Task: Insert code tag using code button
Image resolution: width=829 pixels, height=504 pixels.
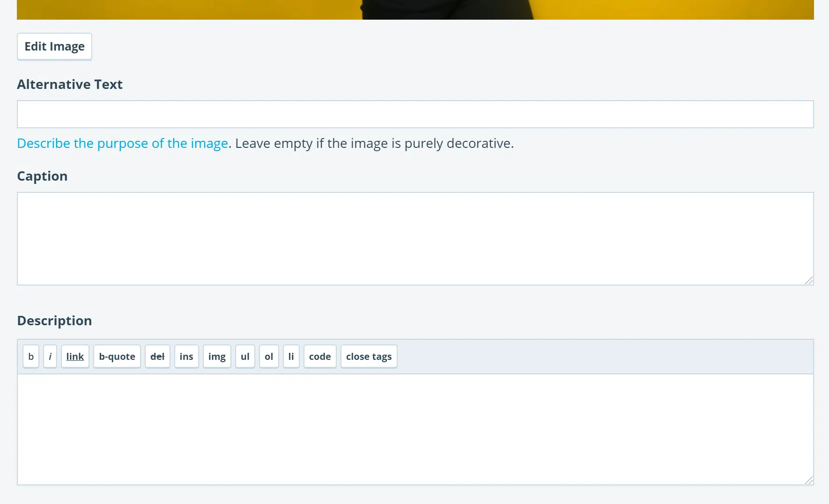Action: click(x=320, y=357)
